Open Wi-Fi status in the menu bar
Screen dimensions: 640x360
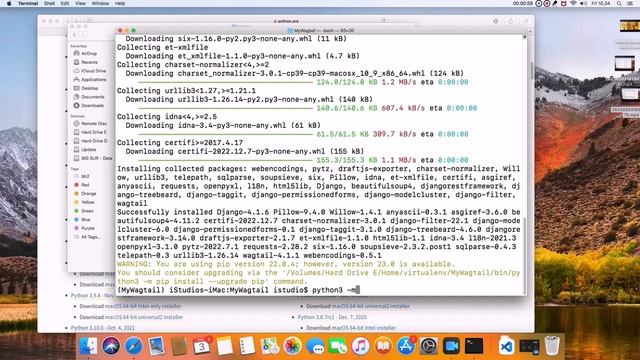point(573,3)
